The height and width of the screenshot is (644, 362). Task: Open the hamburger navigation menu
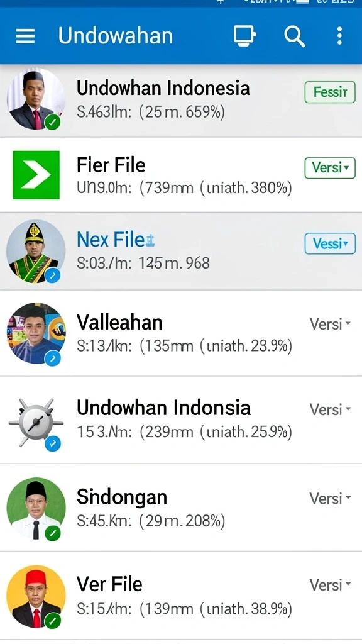coord(25,36)
